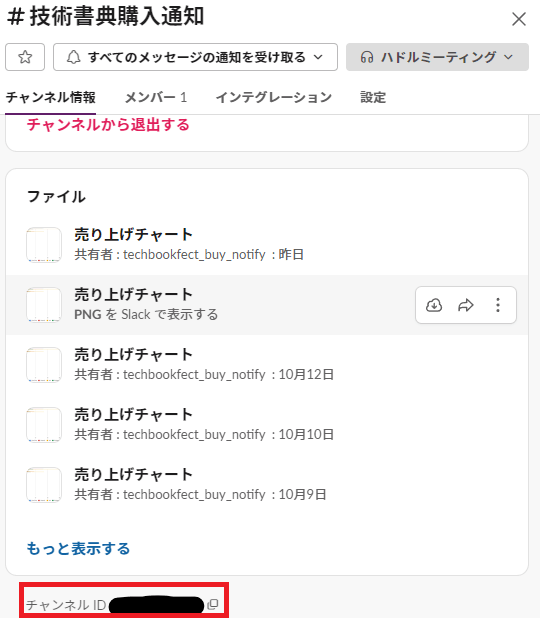Viewport: 540px width, 618px height.
Task: Click thumbnail of file shared 10月9日
Action: (x=44, y=484)
